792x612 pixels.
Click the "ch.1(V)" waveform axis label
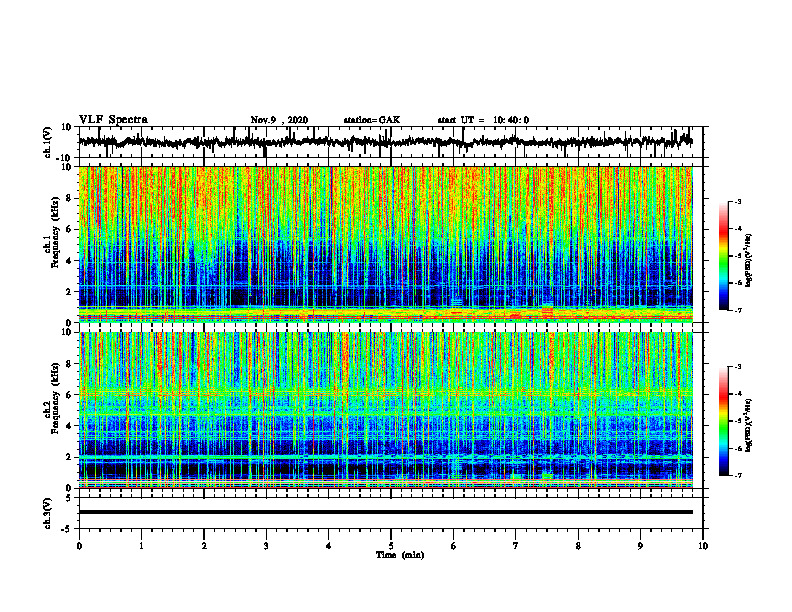[47, 142]
